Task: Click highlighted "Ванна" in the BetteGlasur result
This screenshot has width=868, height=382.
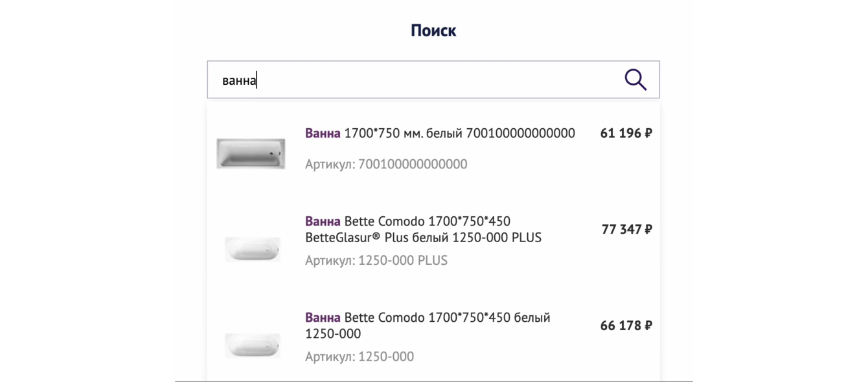Action: 323,222
